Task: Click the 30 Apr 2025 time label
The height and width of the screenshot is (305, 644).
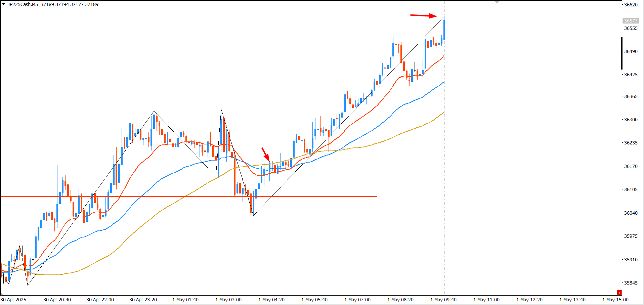Action: [x=13, y=300]
